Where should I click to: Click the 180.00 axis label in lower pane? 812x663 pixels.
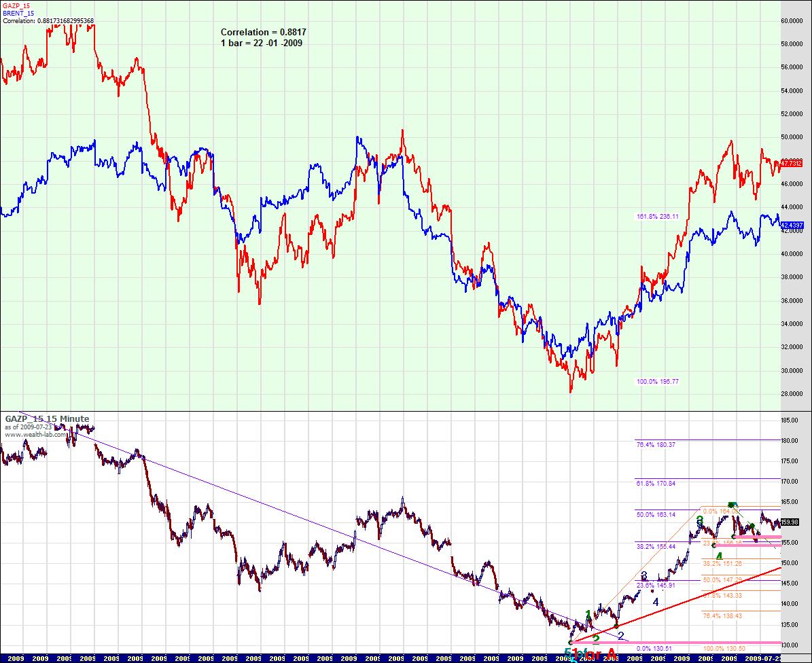tap(790, 441)
